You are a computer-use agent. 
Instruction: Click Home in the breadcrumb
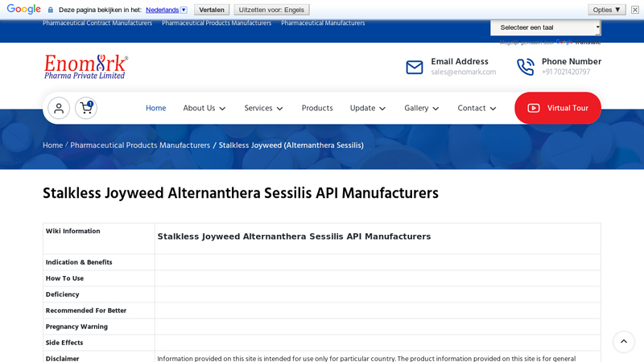click(52, 146)
